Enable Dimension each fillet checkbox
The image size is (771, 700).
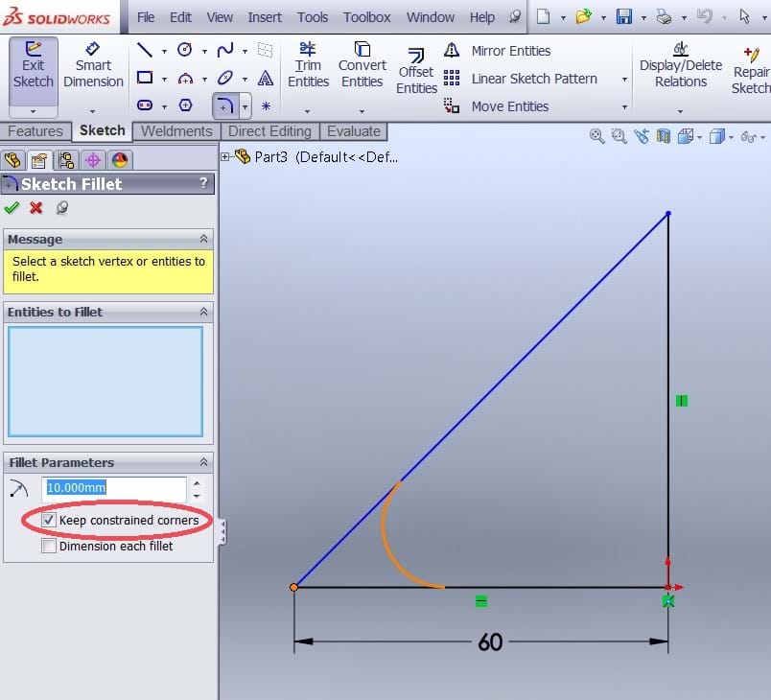click(50, 547)
